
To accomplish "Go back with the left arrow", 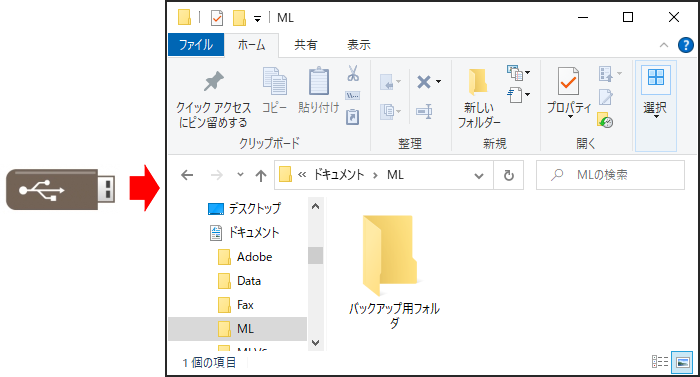I will pyautogui.click(x=187, y=175).
